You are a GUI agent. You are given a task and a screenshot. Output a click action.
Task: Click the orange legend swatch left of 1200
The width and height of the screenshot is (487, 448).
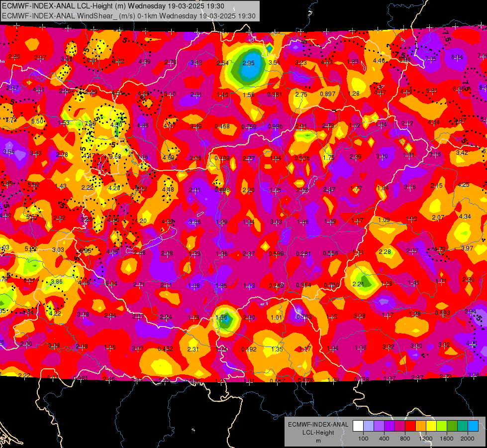[420, 426]
